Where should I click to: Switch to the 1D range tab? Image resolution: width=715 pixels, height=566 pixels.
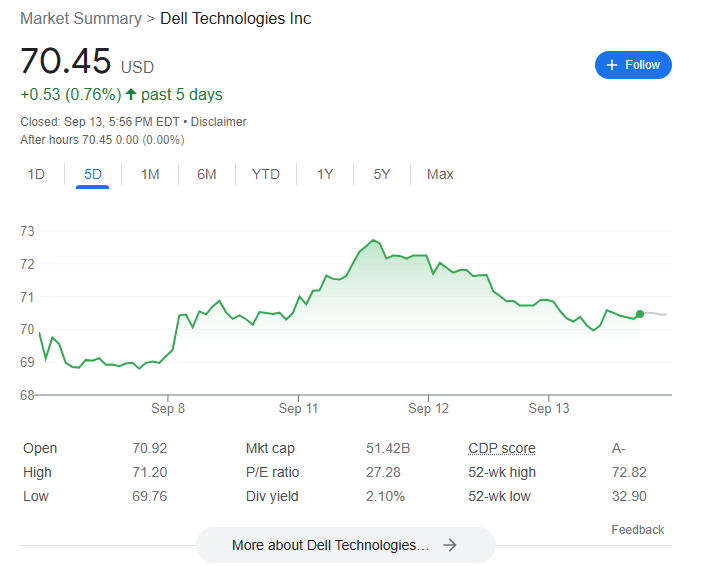[x=36, y=174]
